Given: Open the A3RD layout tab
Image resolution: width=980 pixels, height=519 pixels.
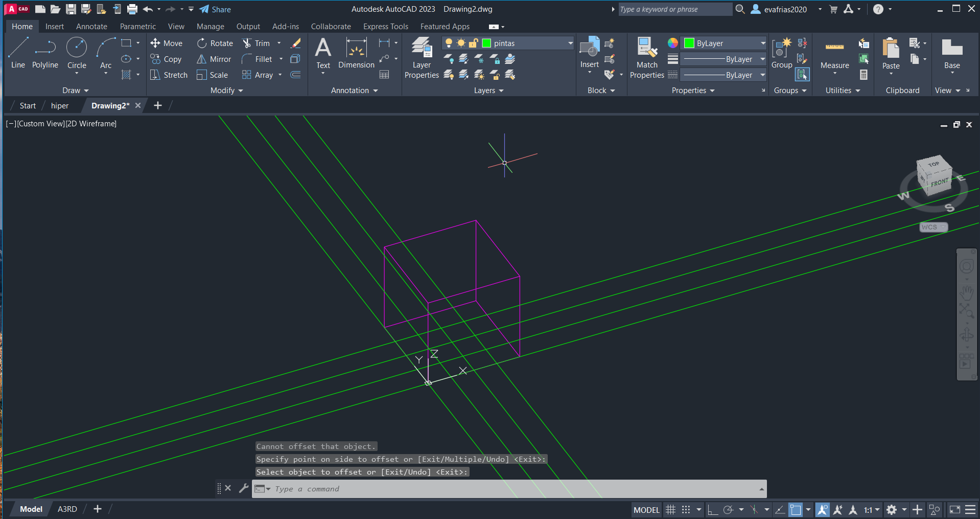Looking at the screenshot, I should click(67, 509).
